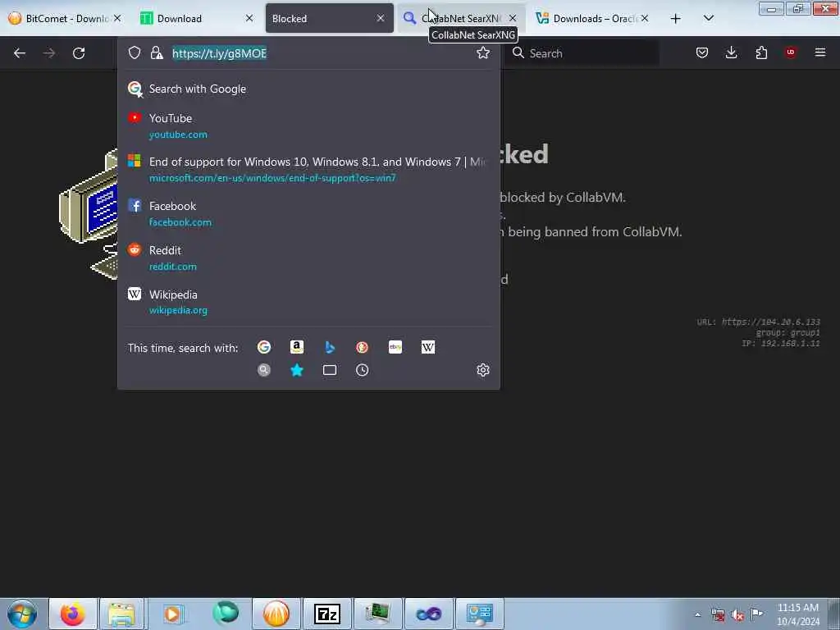Search this time with Bing icon
The image size is (840, 630).
click(330, 347)
